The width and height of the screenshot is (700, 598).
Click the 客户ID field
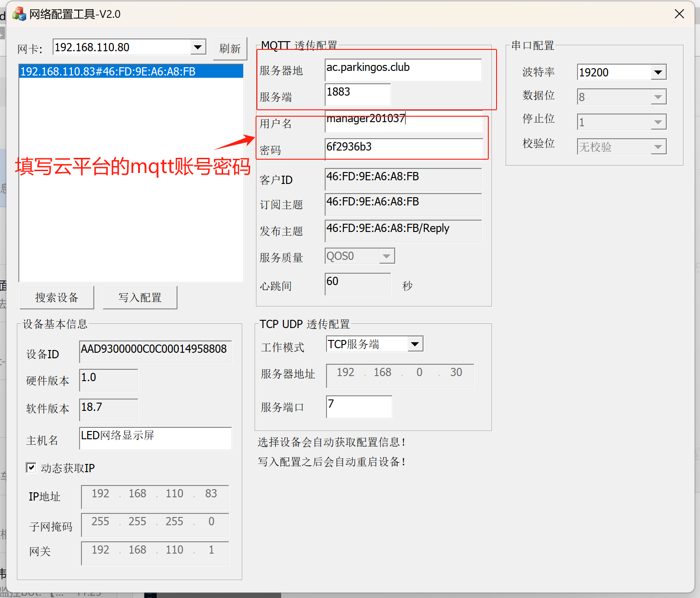(x=403, y=179)
